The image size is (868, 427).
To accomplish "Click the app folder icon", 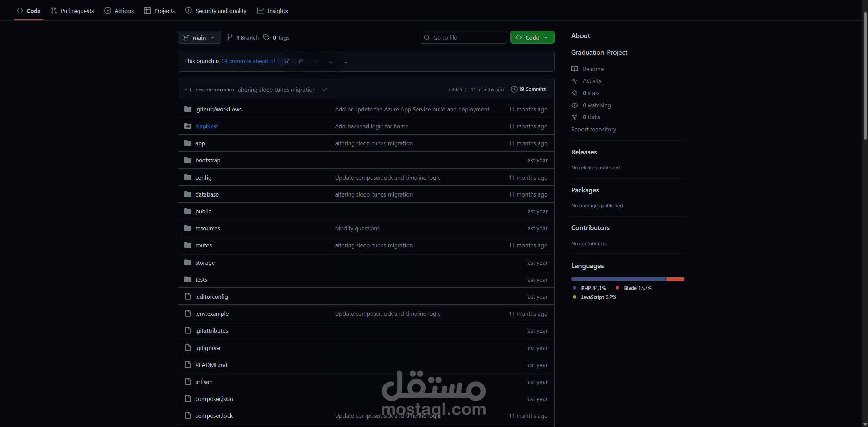I will pos(188,143).
